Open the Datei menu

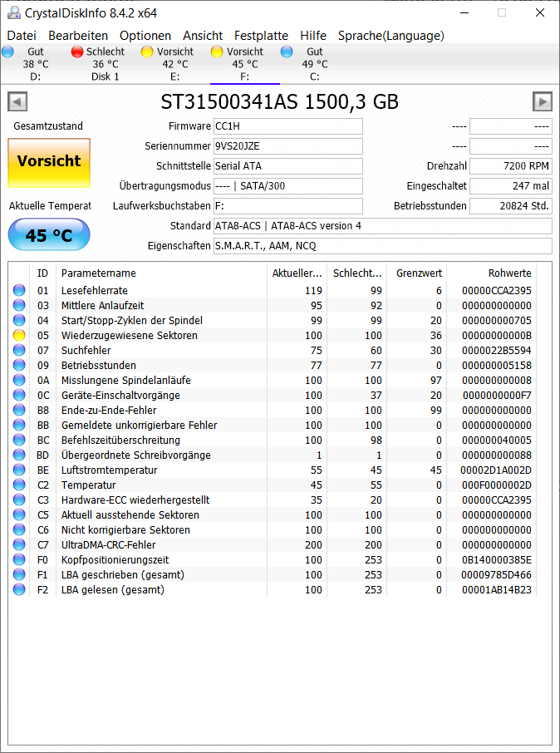(22, 36)
